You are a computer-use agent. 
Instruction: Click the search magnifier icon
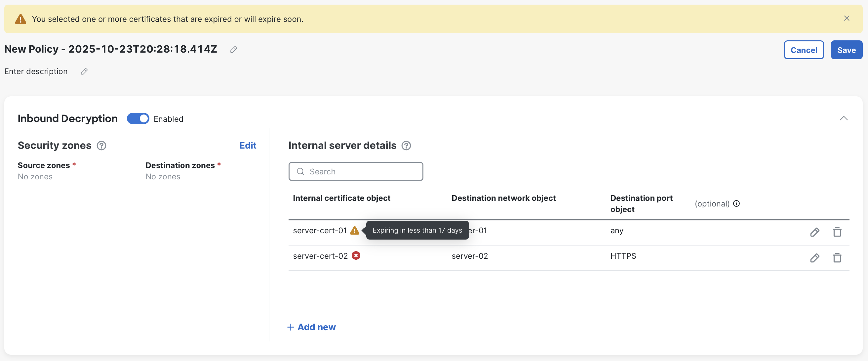point(301,171)
